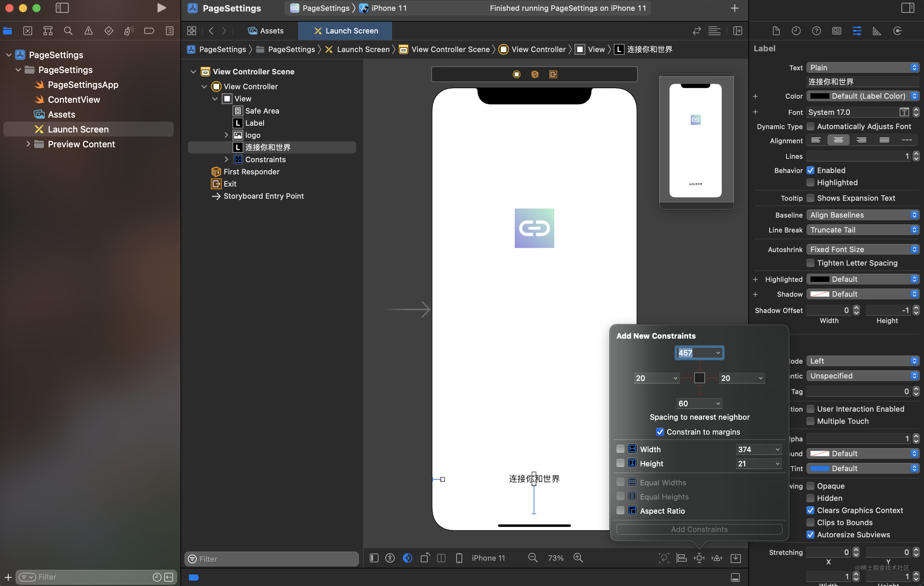Image resolution: width=924 pixels, height=586 pixels.
Task: Open the Autoshrink Fixed Font Size dropdown
Action: tap(862, 249)
